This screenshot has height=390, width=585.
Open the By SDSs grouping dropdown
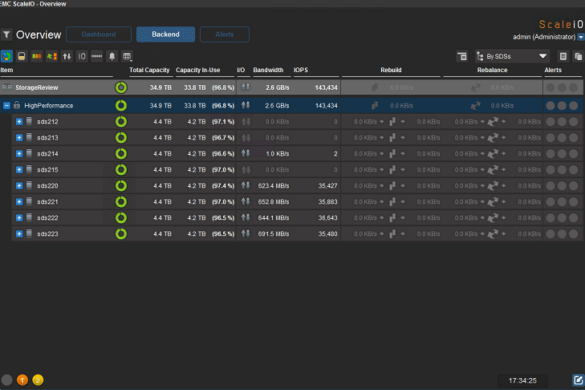click(512, 56)
